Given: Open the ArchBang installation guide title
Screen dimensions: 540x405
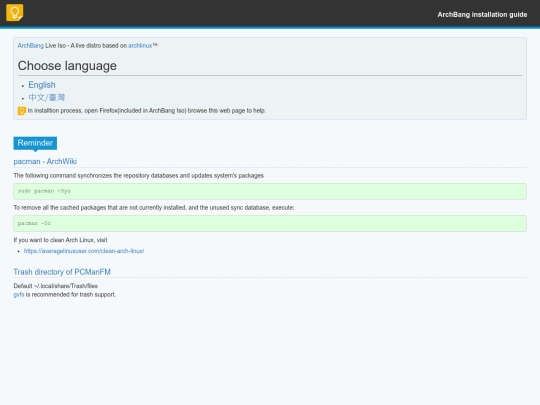Looking at the screenshot, I should click(x=482, y=14).
